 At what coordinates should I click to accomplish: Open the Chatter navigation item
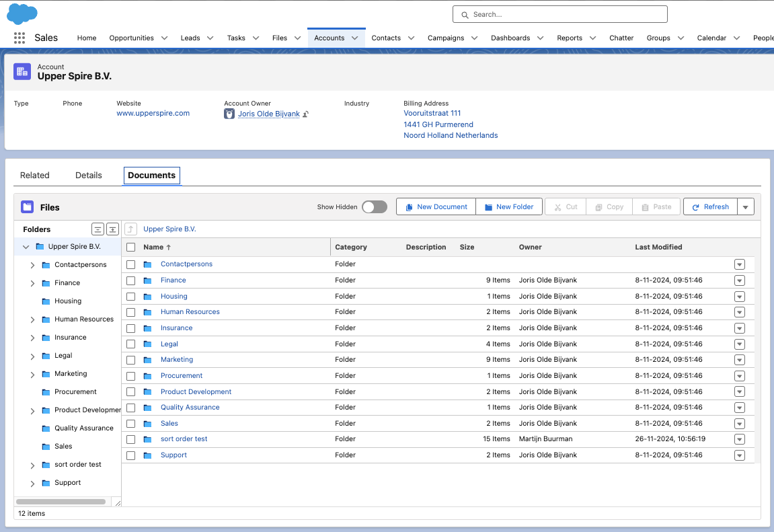pyautogui.click(x=621, y=38)
